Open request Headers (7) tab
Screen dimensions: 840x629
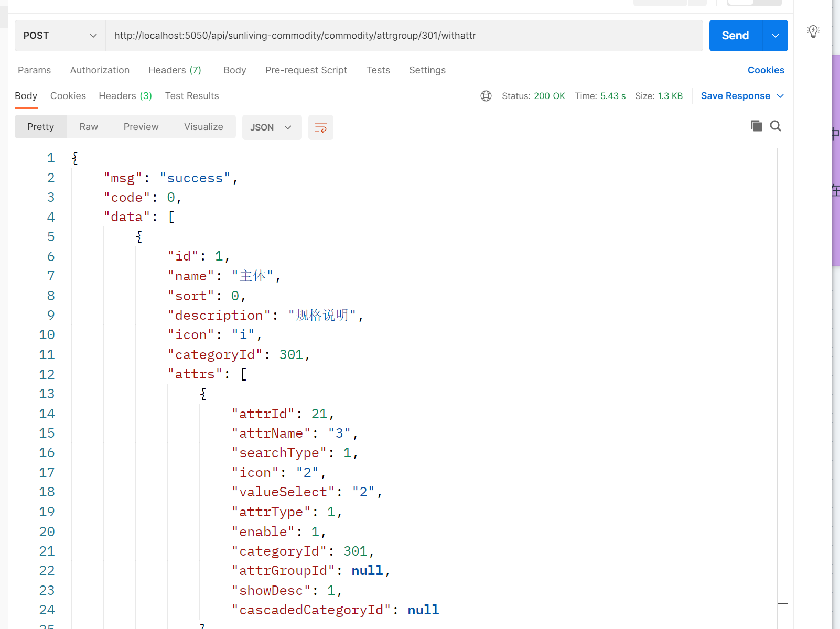pos(175,70)
